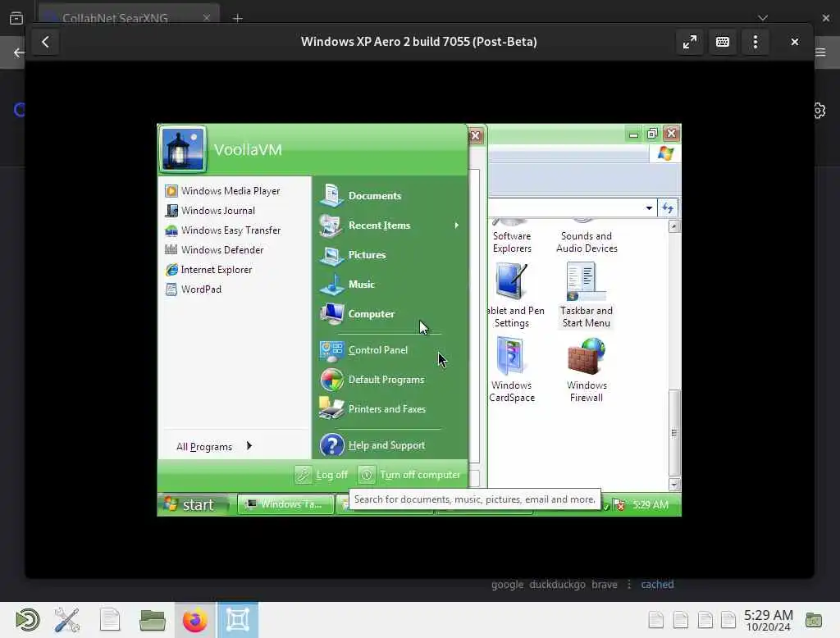Toggle fullscreen for the VM viewer

(x=689, y=42)
